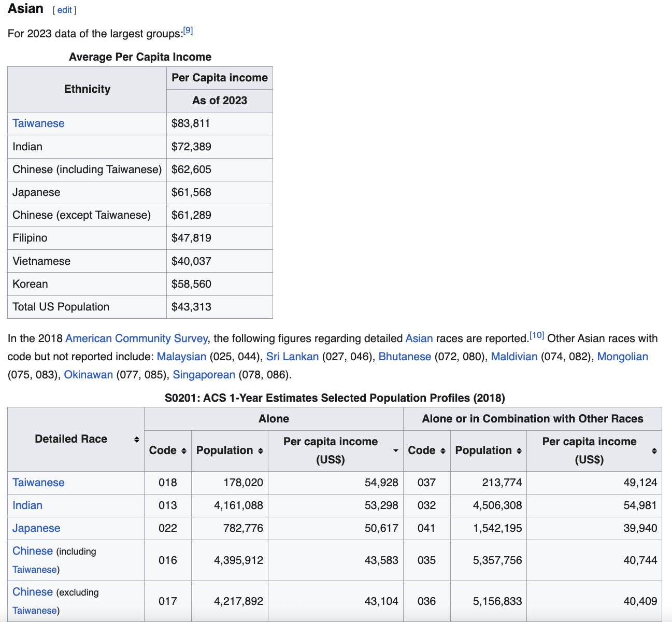Sort table by Detailed Race column
672x622 pixels.
pyautogui.click(x=136, y=440)
